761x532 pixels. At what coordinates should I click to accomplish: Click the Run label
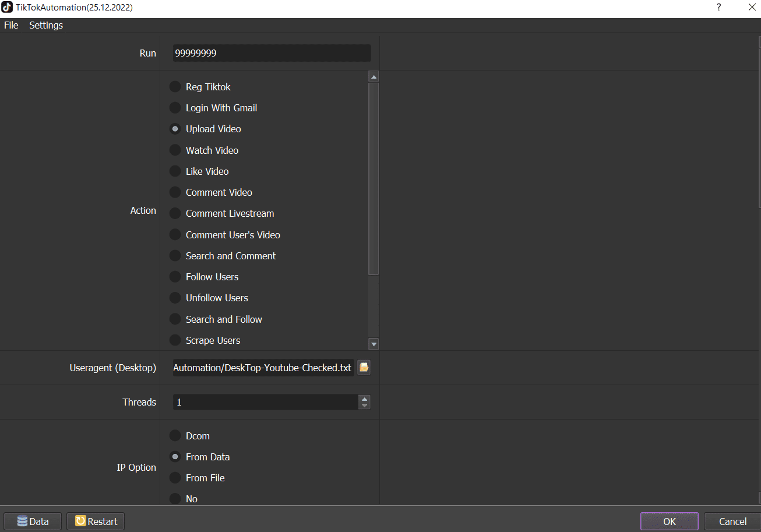[148, 53]
